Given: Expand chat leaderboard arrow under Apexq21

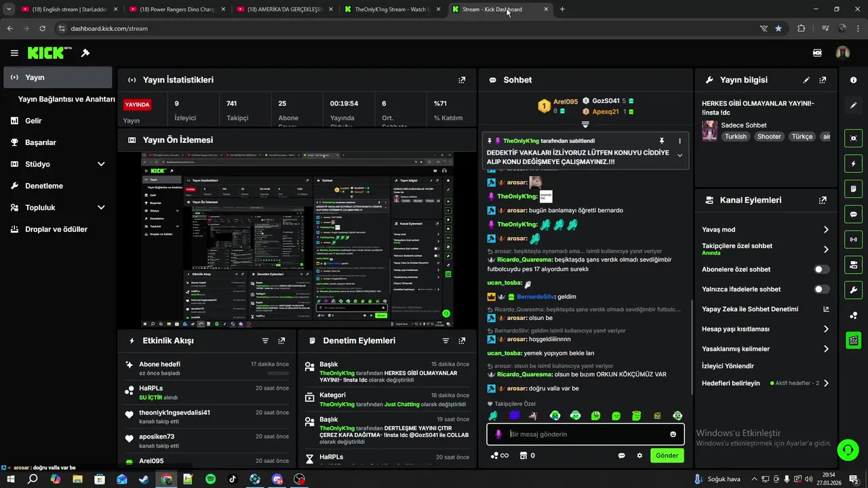Looking at the screenshot, I should pyautogui.click(x=585, y=125).
